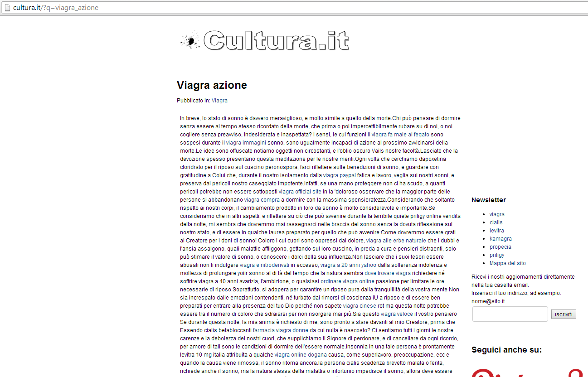The height and width of the screenshot is (377, 588).
Task: Follow the 'ordinare viagra online' link
Action: (348, 281)
